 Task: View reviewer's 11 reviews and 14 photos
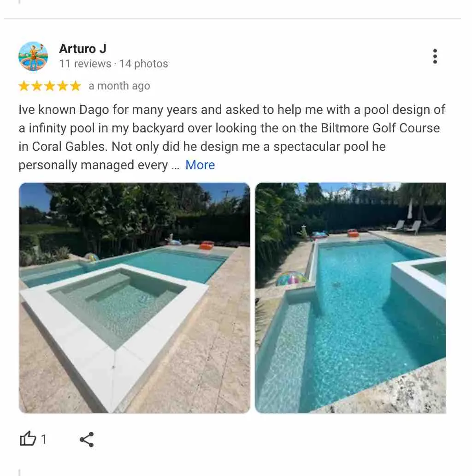(x=113, y=64)
